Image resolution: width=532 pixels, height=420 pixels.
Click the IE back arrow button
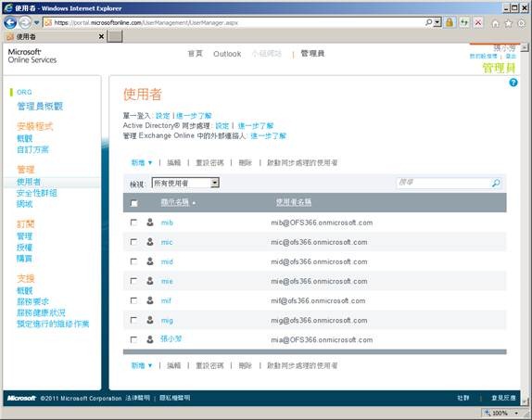pyautogui.click(x=10, y=22)
